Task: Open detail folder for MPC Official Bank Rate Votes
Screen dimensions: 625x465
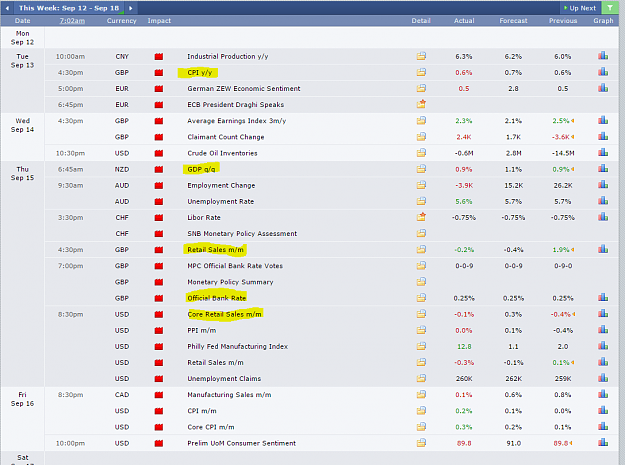Action: tap(421, 265)
